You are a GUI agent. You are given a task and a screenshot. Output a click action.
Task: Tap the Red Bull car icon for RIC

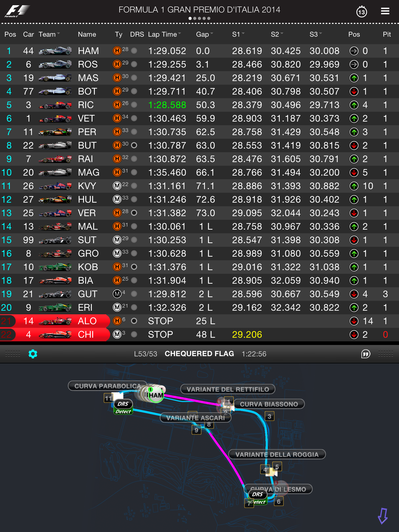(55, 105)
